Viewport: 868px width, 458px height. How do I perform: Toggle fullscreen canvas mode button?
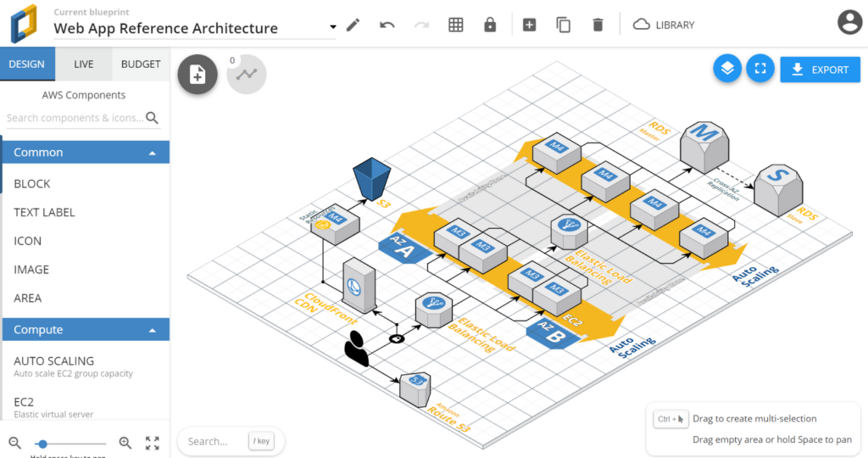pyautogui.click(x=760, y=69)
